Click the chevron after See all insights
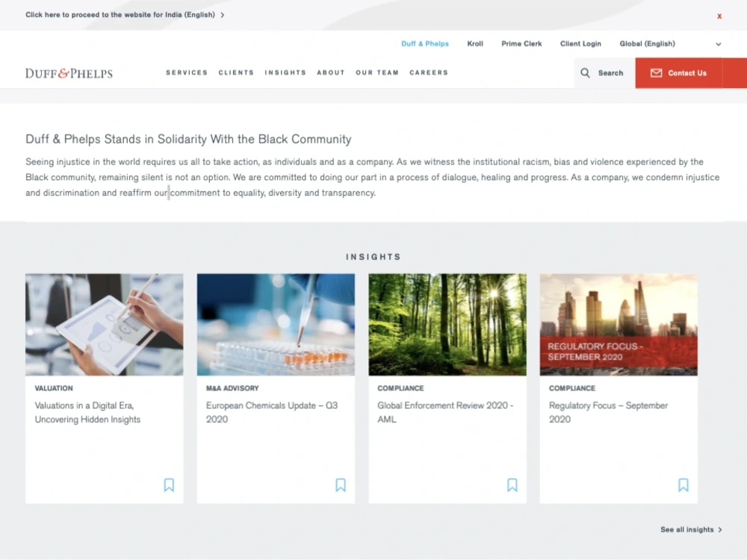The height and width of the screenshot is (560, 747). [x=720, y=529]
